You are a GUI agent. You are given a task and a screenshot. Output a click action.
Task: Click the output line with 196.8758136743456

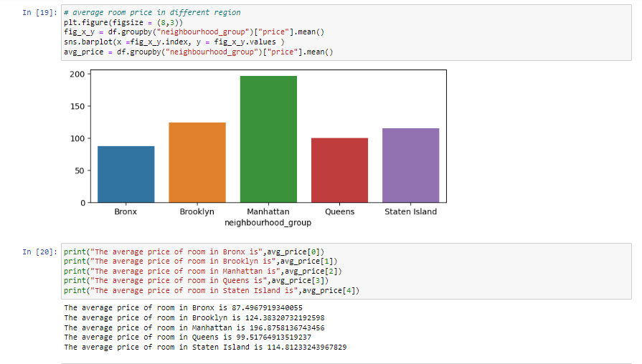[x=194, y=327]
